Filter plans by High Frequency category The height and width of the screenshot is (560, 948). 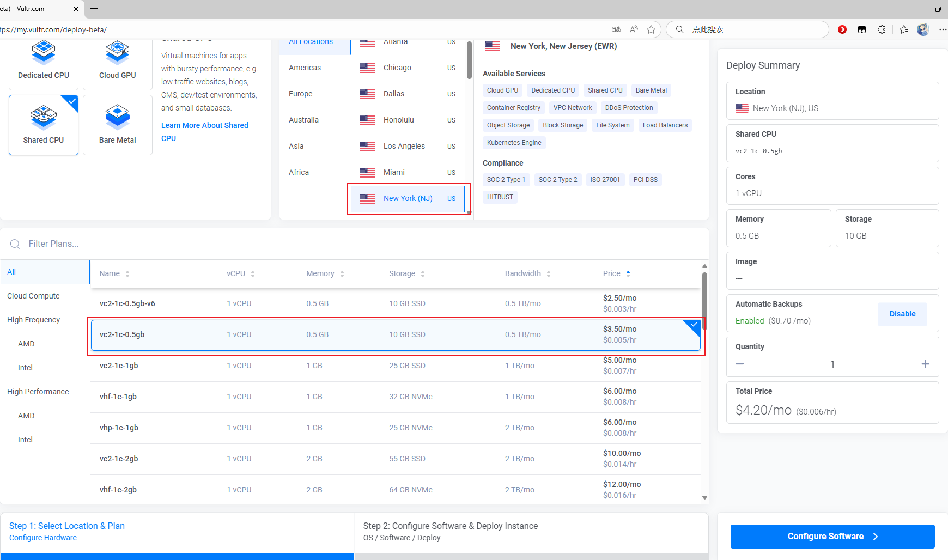point(34,320)
